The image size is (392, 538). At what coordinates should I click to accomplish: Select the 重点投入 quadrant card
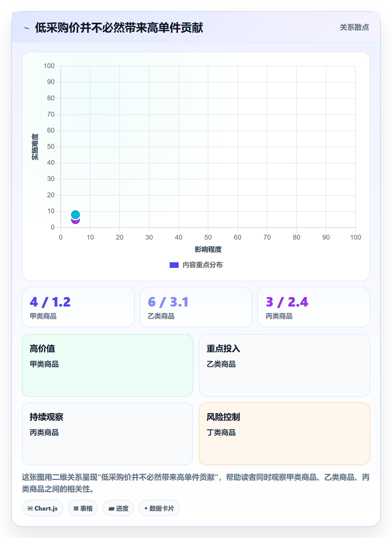pos(284,365)
